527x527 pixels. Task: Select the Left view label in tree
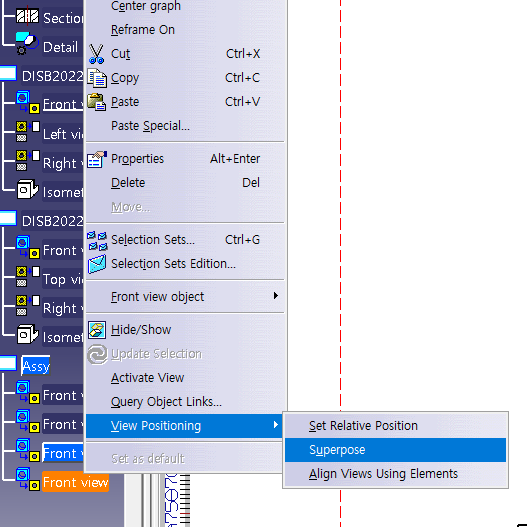[x=63, y=134]
